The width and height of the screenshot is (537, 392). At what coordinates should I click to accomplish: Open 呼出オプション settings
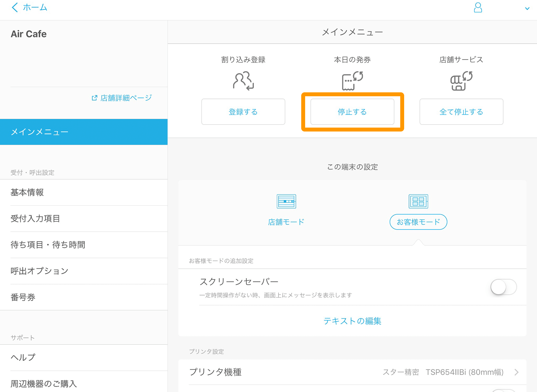pyautogui.click(x=84, y=271)
